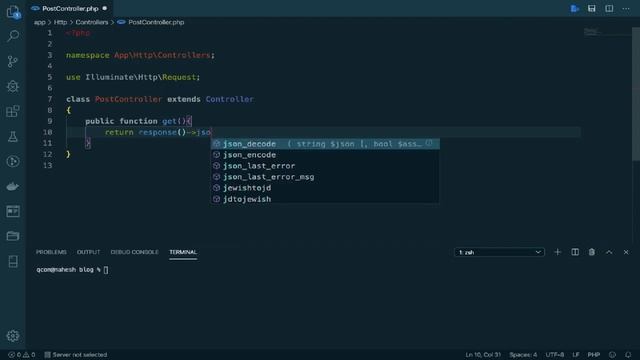This screenshot has width=640, height=360.
Task: Click 'Ln 10, Col 31' in status bar
Action: point(483,355)
